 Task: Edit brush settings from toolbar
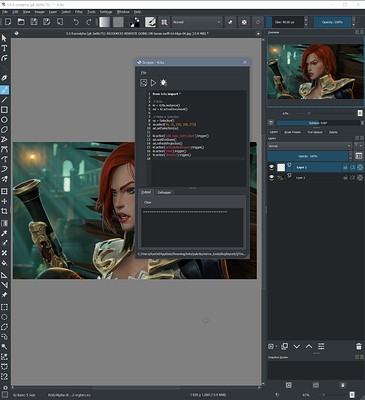(x=150, y=22)
